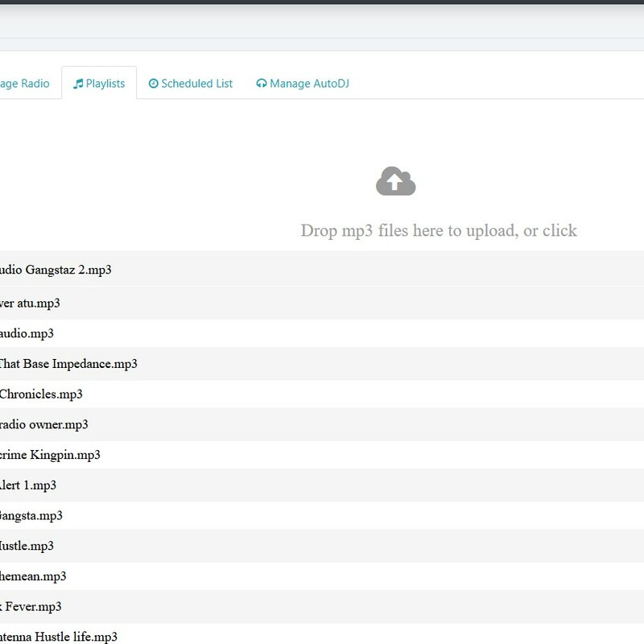
Task: Pick the Kingpin.mp3 track
Action: point(50,455)
